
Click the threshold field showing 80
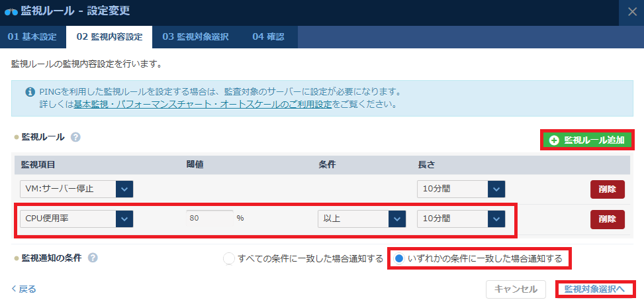[x=209, y=219]
